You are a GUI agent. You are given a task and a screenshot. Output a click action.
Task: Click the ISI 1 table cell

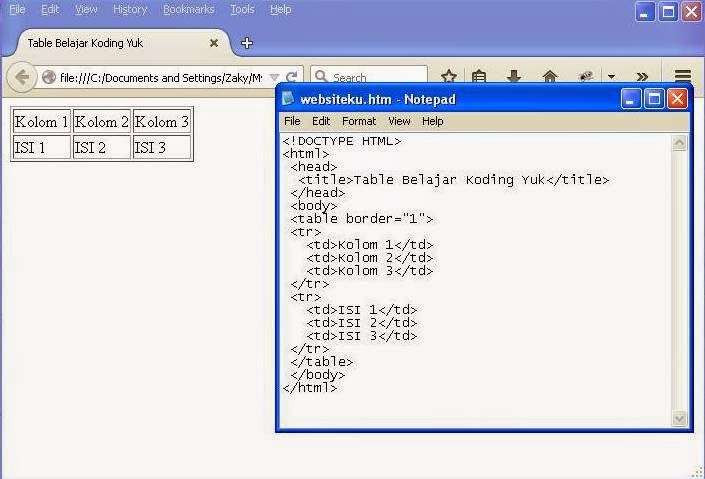[41, 147]
